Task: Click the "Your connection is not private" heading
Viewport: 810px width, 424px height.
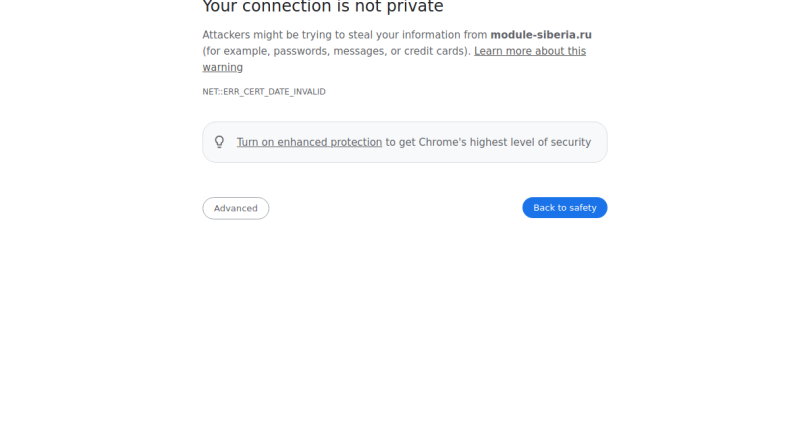Action: click(322, 8)
